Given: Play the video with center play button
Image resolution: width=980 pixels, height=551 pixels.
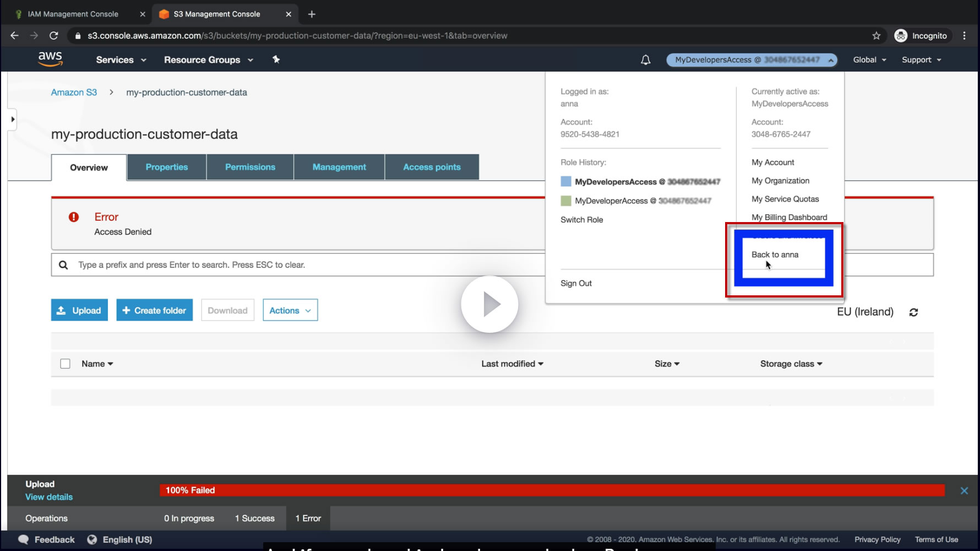Looking at the screenshot, I should (x=489, y=304).
